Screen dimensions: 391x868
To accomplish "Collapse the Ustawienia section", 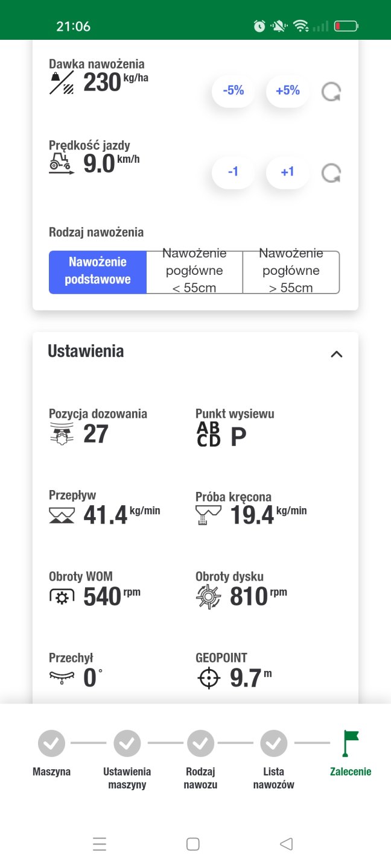I will pyautogui.click(x=336, y=354).
